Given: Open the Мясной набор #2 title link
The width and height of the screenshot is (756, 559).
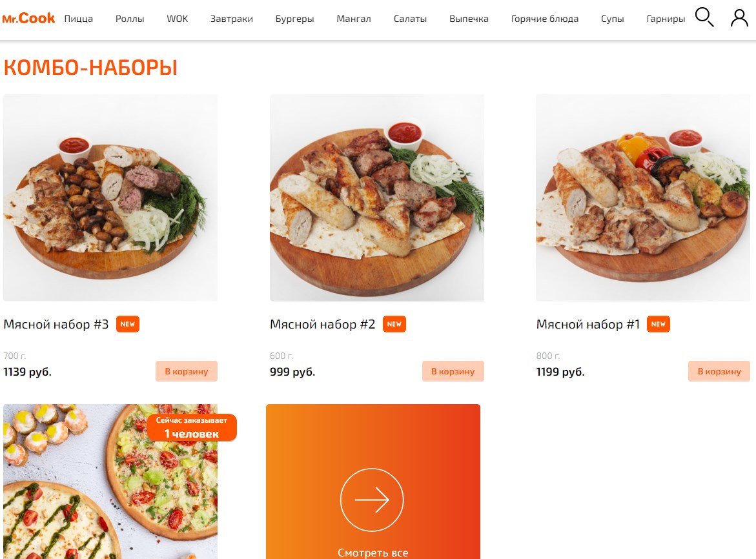Looking at the screenshot, I should 323,324.
